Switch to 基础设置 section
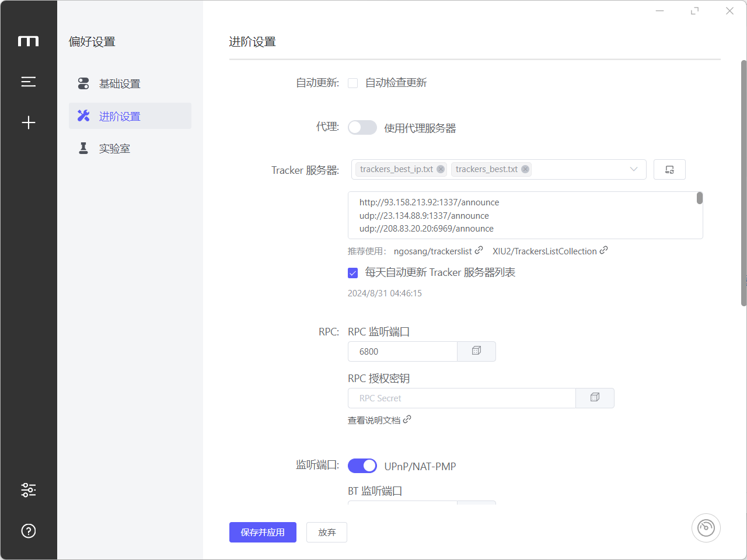The width and height of the screenshot is (747, 560). coord(120,84)
